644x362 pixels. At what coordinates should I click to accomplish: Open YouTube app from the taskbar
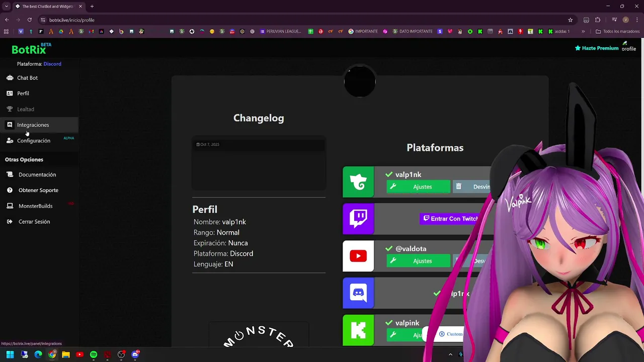(79, 354)
